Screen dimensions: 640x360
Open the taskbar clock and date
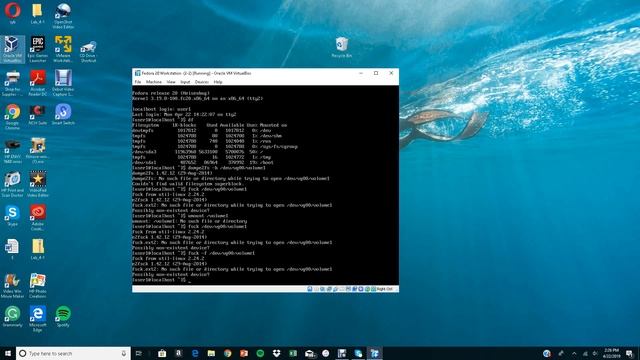(x=611, y=353)
